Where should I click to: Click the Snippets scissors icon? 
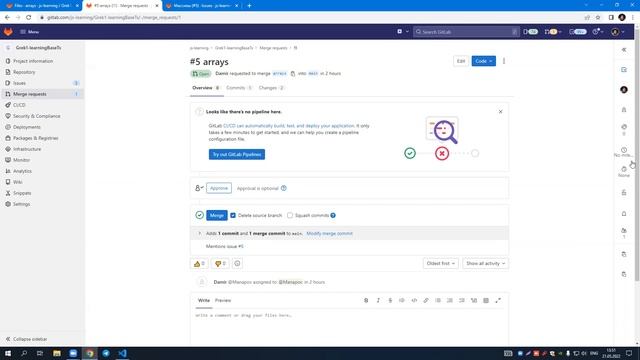[x=8, y=193]
